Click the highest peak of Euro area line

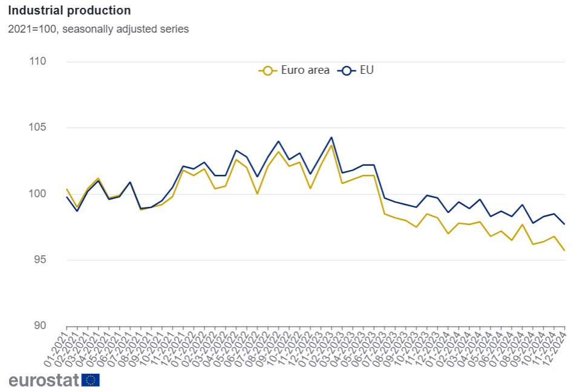pos(331,145)
